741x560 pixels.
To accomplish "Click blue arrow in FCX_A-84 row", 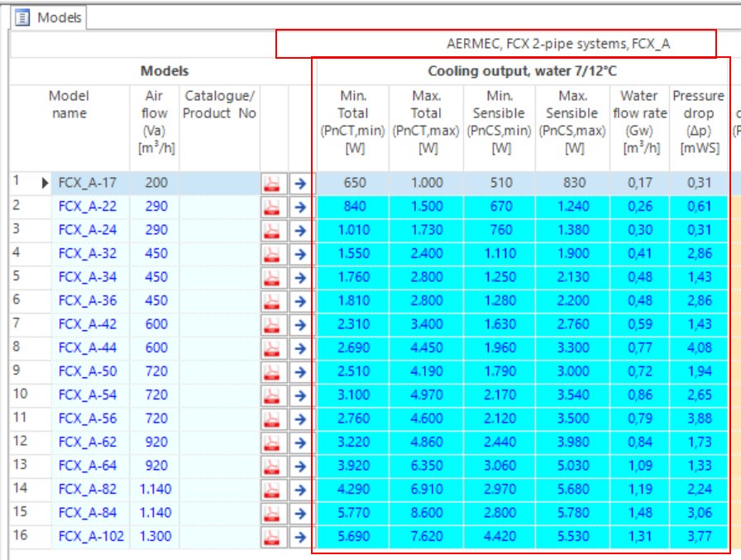I will pos(299,513).
